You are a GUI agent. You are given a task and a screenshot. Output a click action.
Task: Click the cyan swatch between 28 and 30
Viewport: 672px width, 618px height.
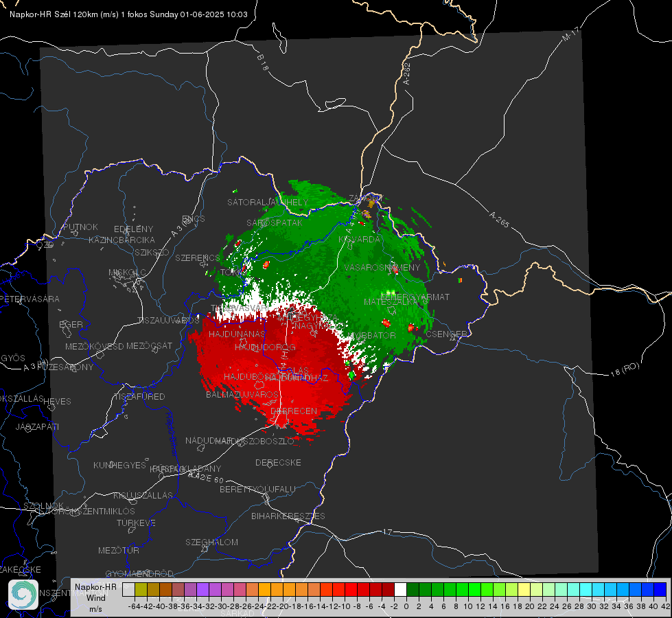(x=586, y=589)
